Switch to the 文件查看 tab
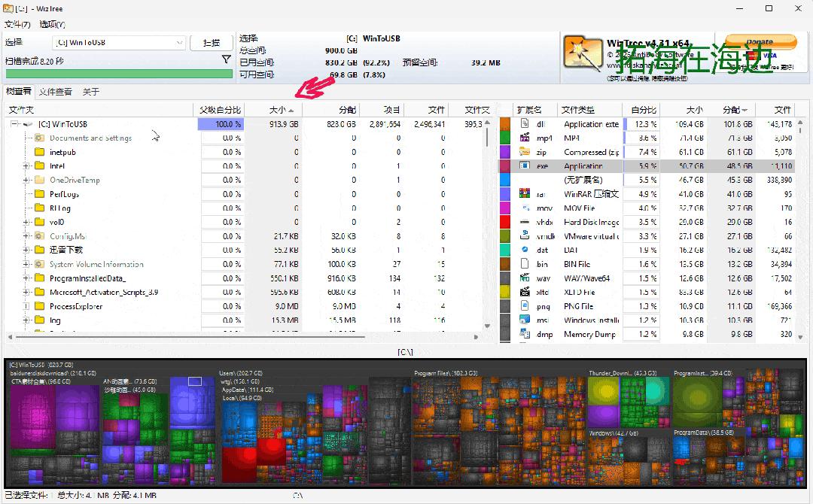 [x=56, y=92]
